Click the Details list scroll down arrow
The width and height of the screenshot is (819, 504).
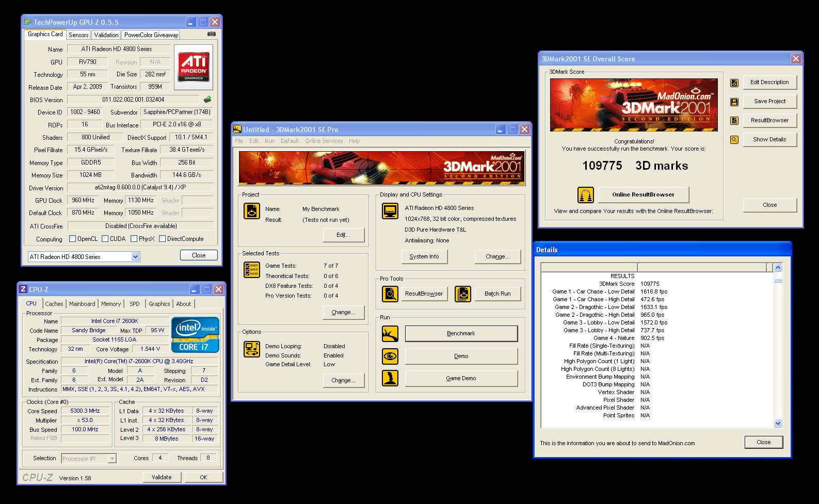(778, 424)
